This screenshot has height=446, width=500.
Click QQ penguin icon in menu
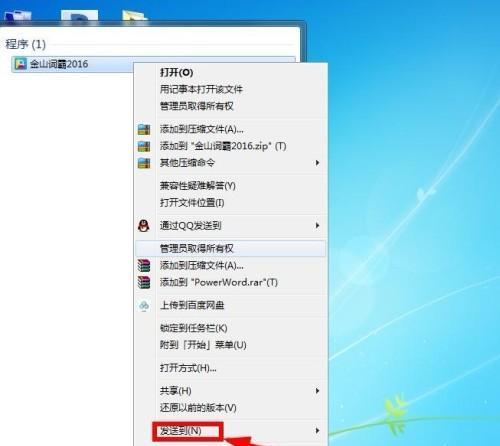144,226
